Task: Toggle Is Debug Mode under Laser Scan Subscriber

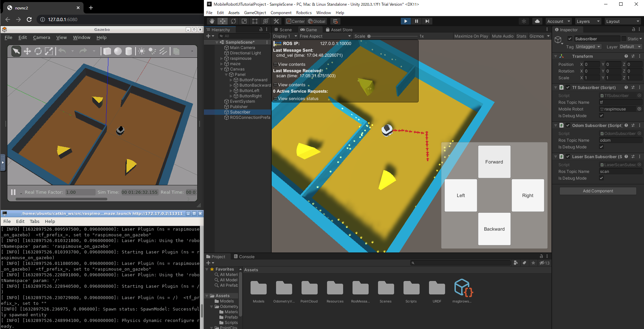Action: click(x=601, y=178)
